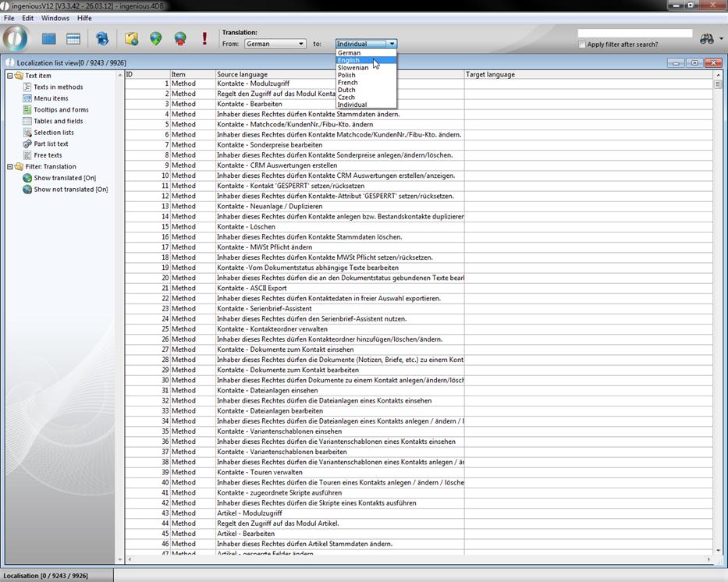
Task: Click the binoculars search icon
Action: point(707,39)
